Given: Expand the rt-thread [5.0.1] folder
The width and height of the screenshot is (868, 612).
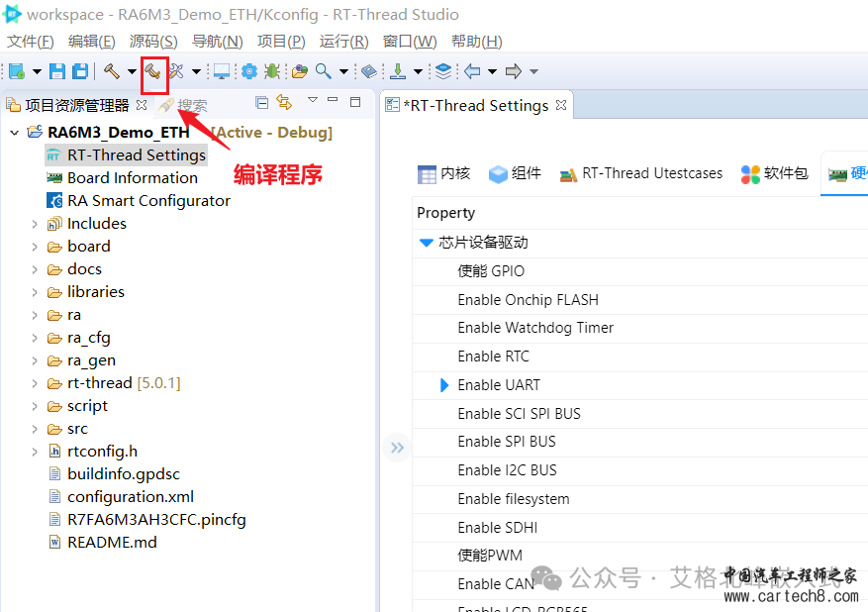Looking at the screenshot, I should [35, 383].
